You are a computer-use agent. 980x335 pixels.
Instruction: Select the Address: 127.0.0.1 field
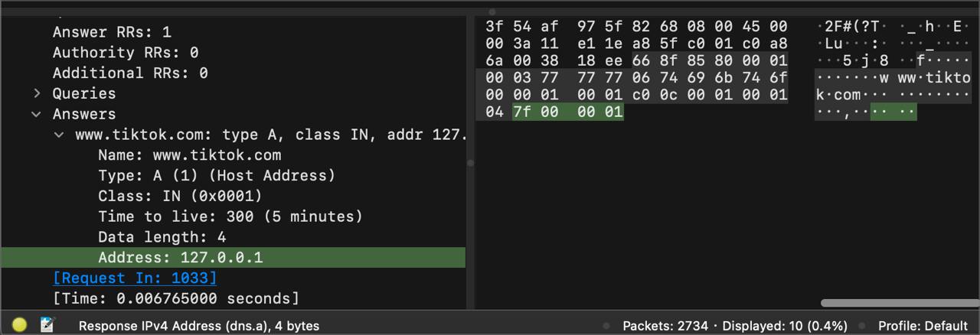click(x=180, y=257)
